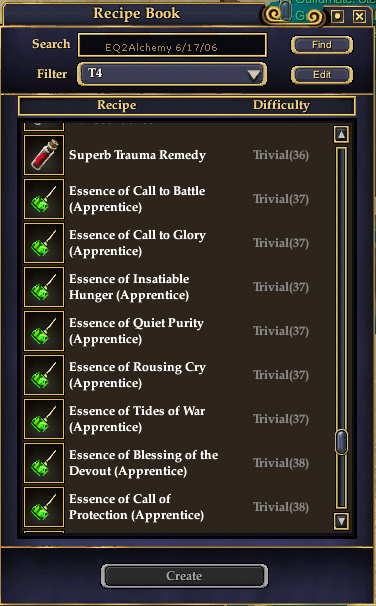Click the Edit filter button
The height and width of the screenshot is (606, 376).
coord(322,75)
